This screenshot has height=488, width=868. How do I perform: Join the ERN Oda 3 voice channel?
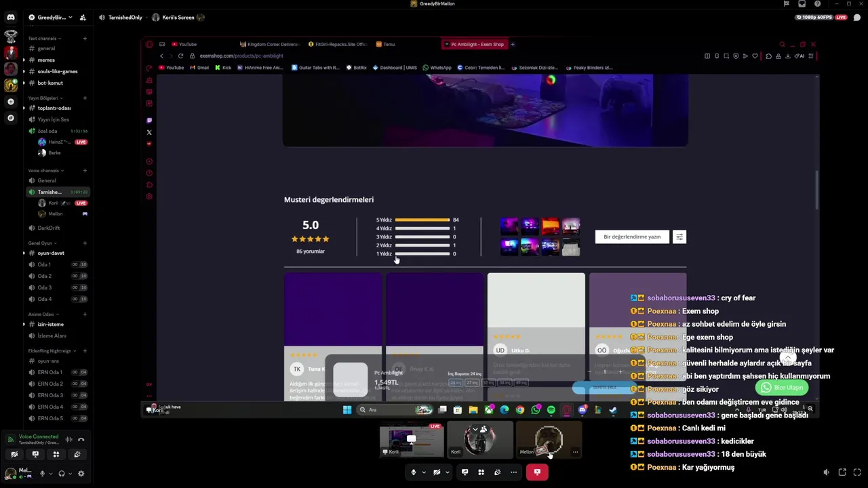coord(57,395)
